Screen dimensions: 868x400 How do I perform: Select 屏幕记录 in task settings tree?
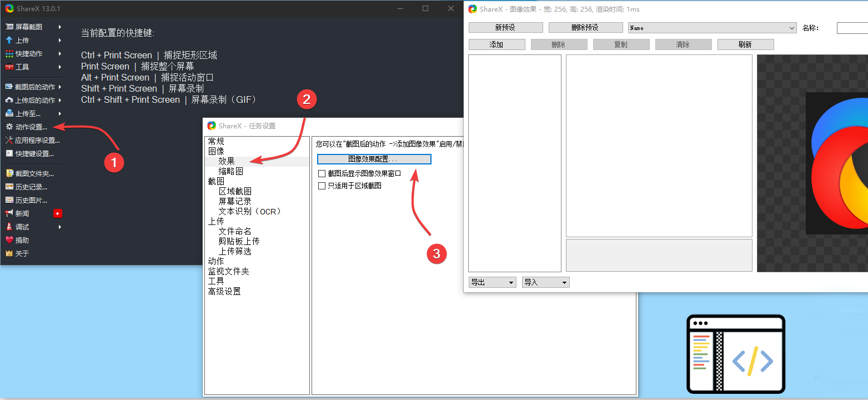pos(235,201)
